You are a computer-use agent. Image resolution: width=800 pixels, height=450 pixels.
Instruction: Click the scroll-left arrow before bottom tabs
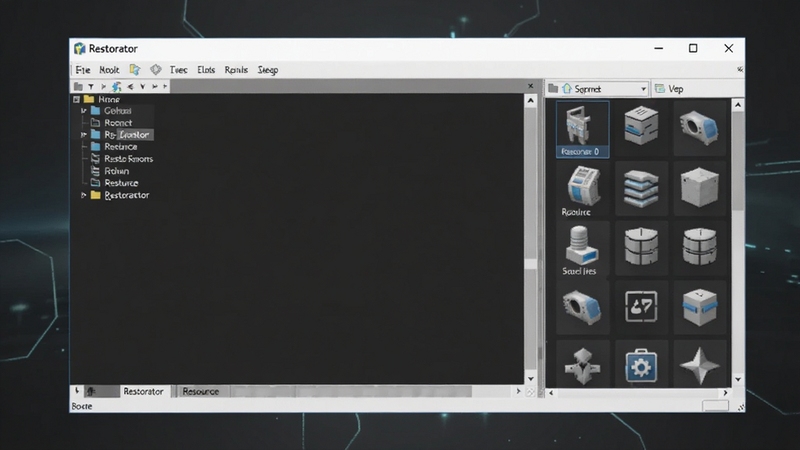pyautogui.click(x=77, y=391)
